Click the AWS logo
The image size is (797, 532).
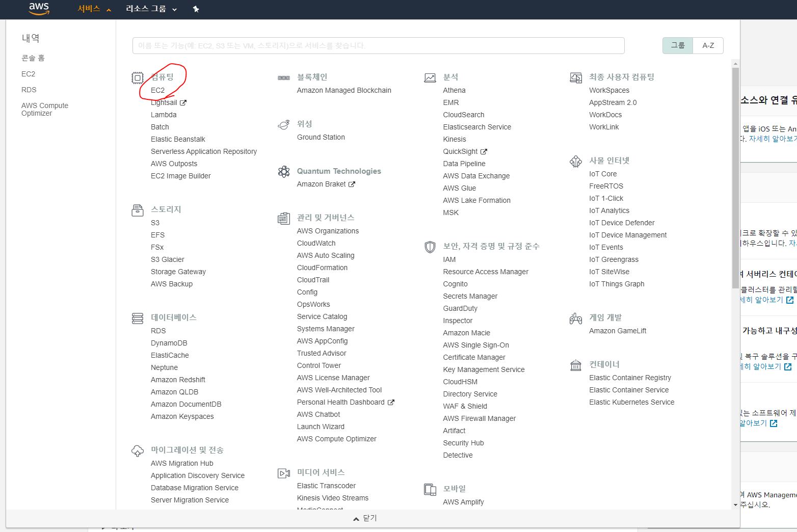click(39, 9)
